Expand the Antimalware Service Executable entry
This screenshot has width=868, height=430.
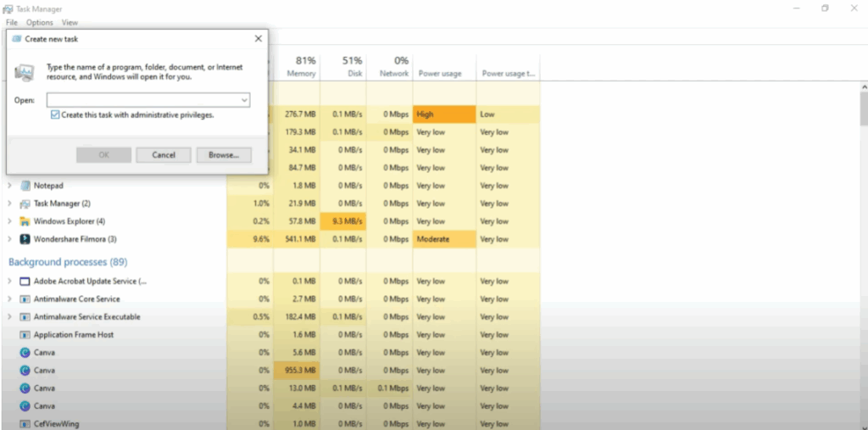point(10,317)
